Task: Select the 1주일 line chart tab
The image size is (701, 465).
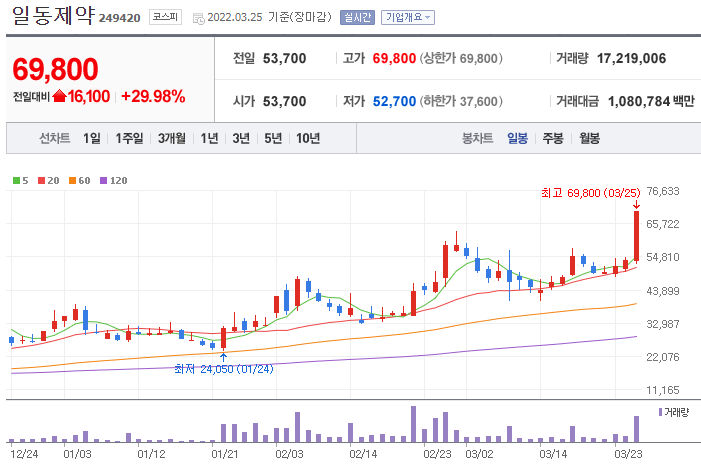Action: point(129,138)
